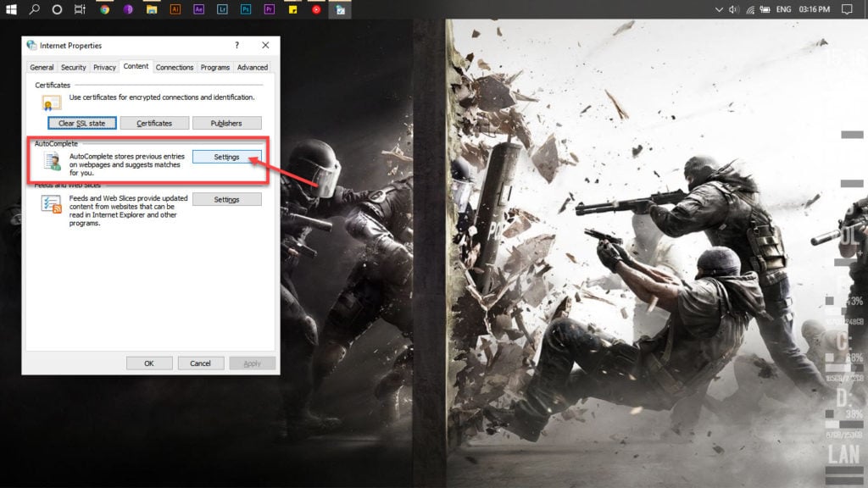Show hidden system tray icons
Screen dimensions: 868x488
click(x=719, y=9)
